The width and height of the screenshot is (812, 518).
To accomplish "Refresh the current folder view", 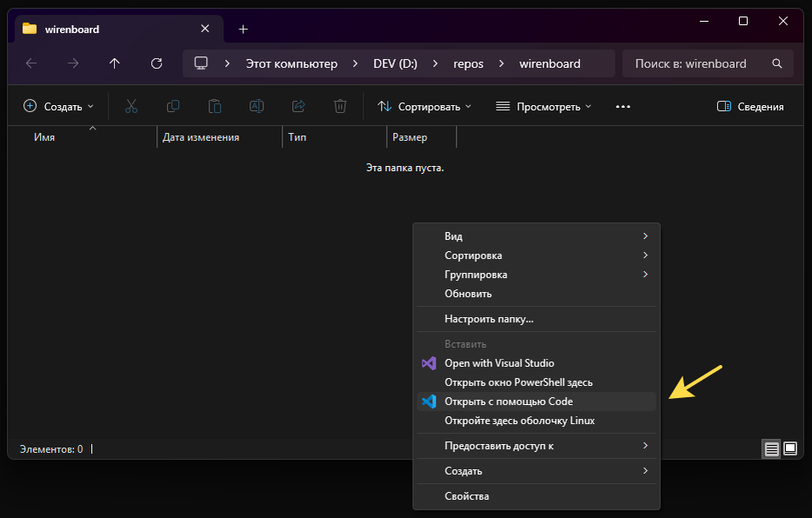I will (x=156, y=63).
